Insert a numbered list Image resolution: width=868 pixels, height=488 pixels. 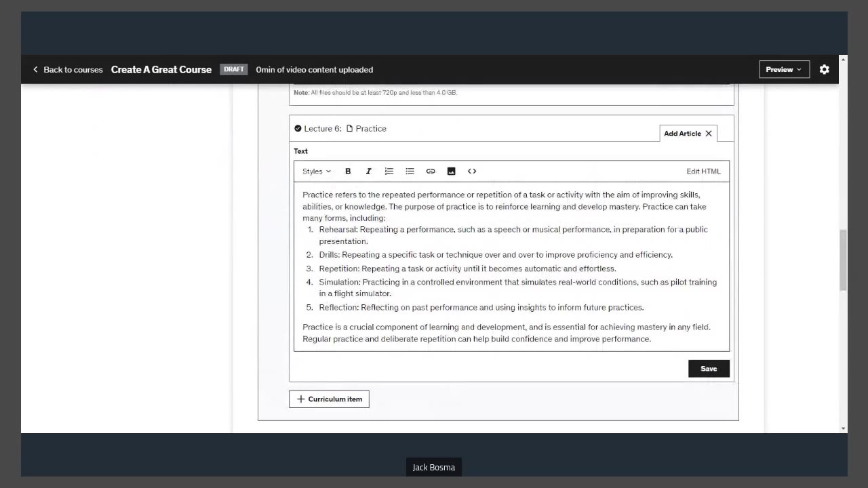(x=389, y=171)
